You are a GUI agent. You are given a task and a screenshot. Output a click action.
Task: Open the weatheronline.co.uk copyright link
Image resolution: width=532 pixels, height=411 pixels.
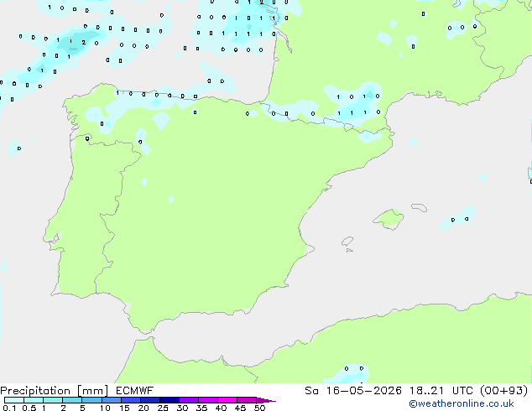462,403
